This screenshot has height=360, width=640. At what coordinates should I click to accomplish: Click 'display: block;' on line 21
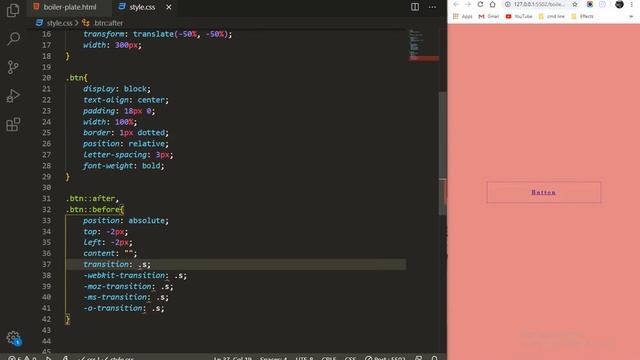click(x=117, y=89)
